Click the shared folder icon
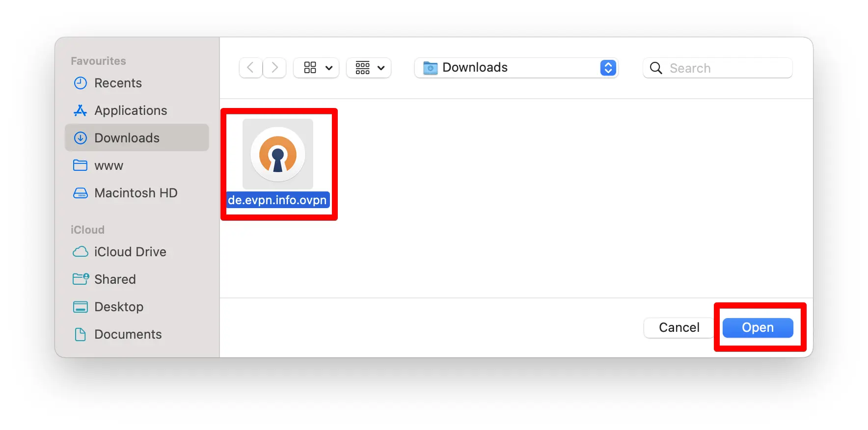Image resolution: width=868 pixels, height=430 pixels. pyautogui.click(x=81, y=279)
